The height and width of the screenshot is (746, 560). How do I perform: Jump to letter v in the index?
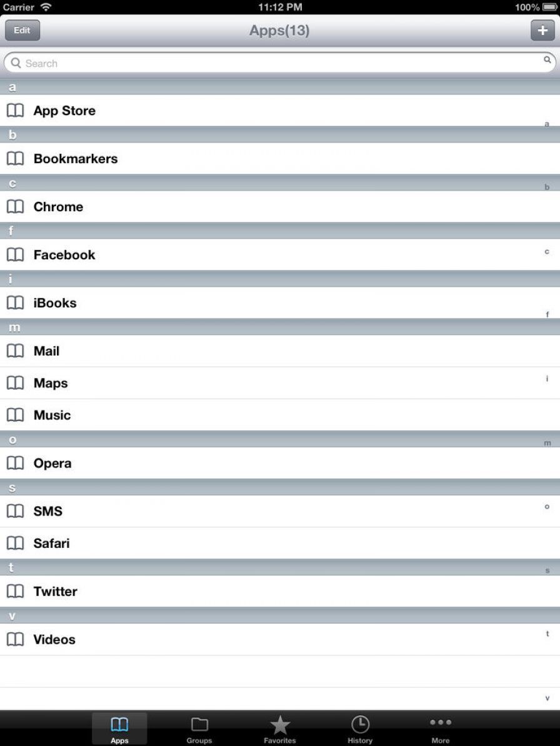547,698
